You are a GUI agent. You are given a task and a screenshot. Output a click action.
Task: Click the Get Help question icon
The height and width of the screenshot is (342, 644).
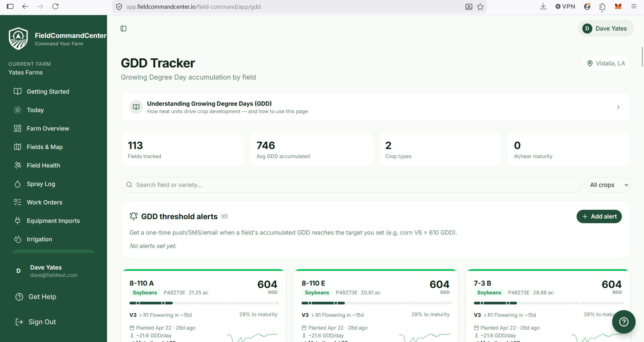[x=19, y=297]
